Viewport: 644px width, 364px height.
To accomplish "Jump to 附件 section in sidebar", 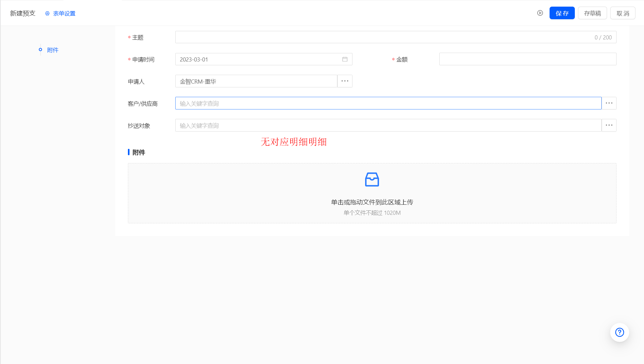I will (x=52, y=50).
